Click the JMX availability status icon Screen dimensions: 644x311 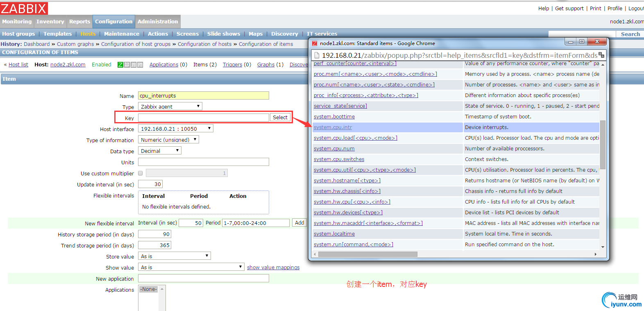[134, 65]
